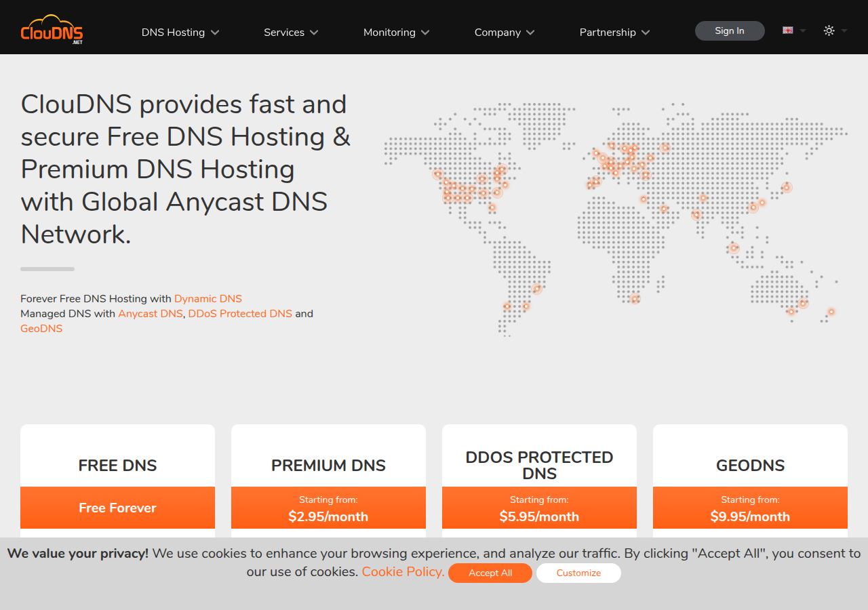Open the Anycast DNS link

click(x=151, y=314)
